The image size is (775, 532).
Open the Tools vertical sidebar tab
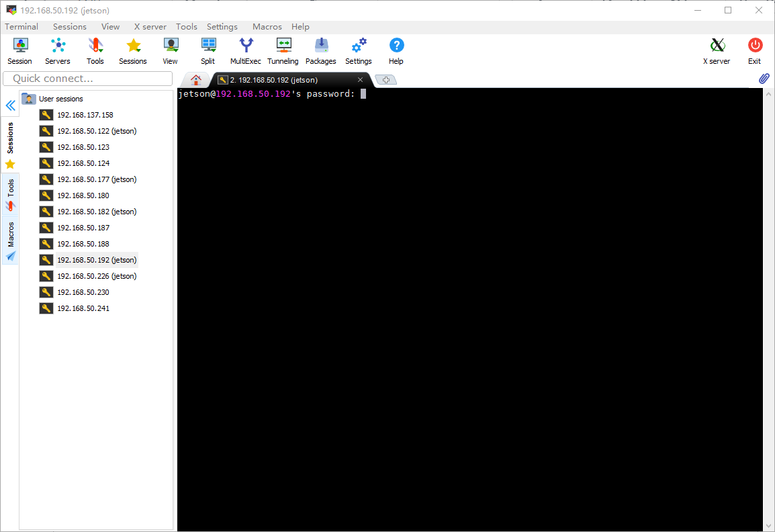click(10, 194)
